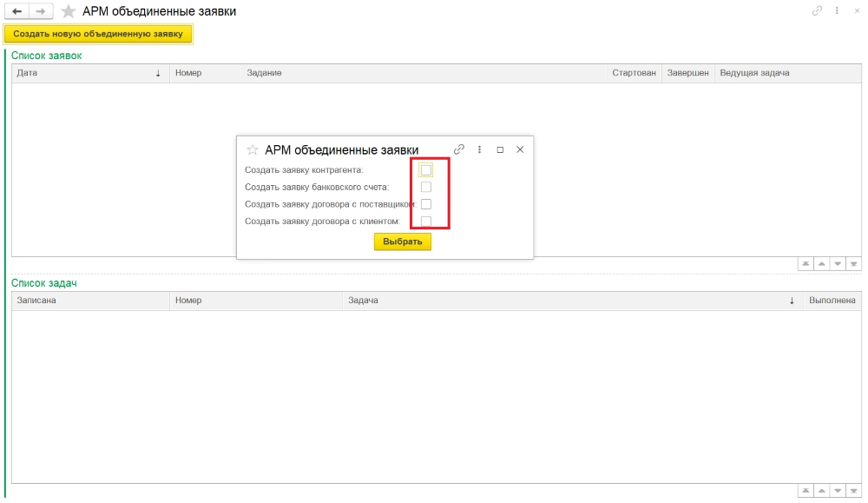Image resolution: width=868 pixels, height=503 pixels.
Task: Add main page to favorites with star
Action: click(68, 11)
